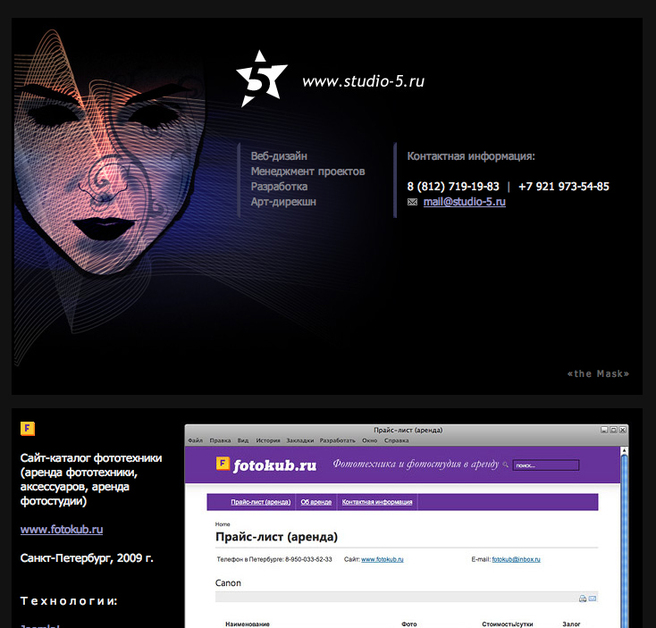
Task: Open the www.fotokub.ru link after 'Сайт:'
Action: 382,559
